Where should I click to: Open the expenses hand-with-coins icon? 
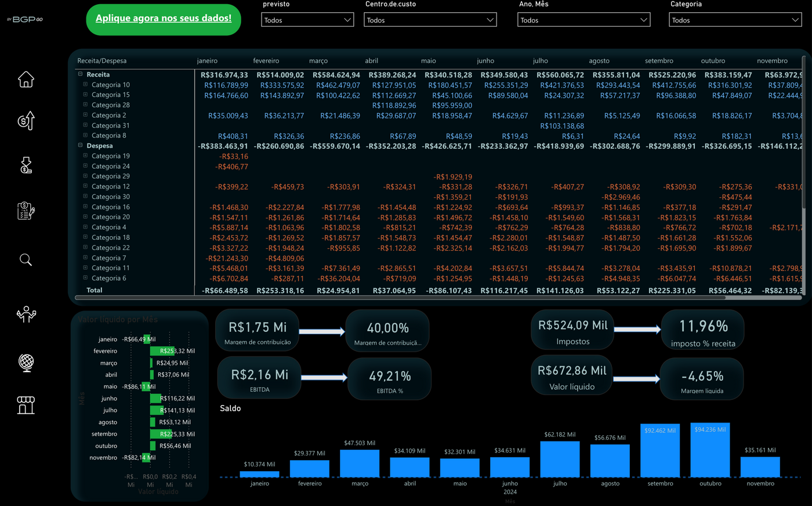click(26, 165)
